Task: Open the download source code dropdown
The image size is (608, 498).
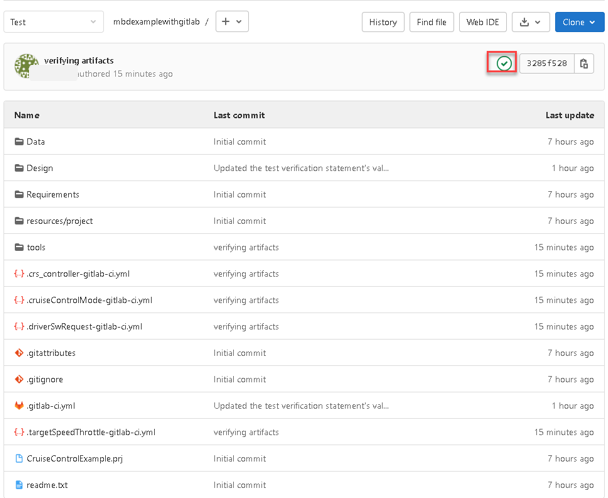Action: [530, 22]
